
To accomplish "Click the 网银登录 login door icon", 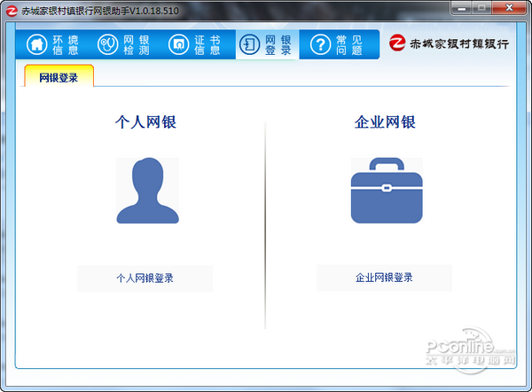I will 249,45.
